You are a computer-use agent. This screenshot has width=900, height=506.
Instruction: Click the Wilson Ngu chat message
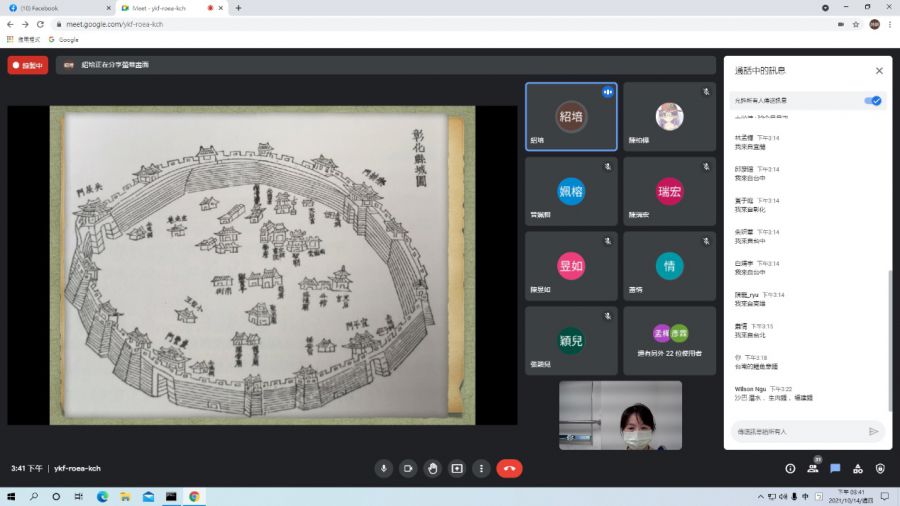773,394
